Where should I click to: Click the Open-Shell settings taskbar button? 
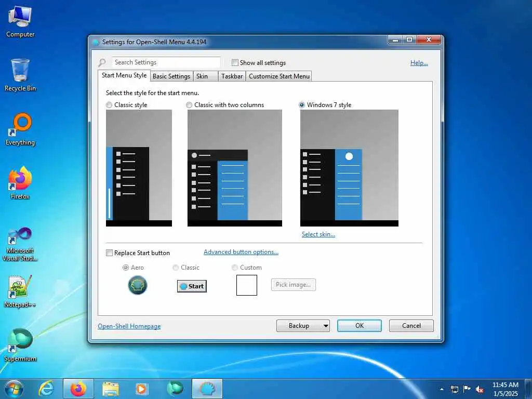(x=207, y=389)
